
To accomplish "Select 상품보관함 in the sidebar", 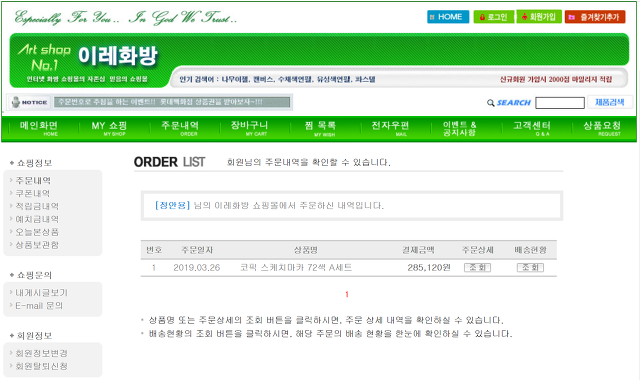I will point(37,244).
